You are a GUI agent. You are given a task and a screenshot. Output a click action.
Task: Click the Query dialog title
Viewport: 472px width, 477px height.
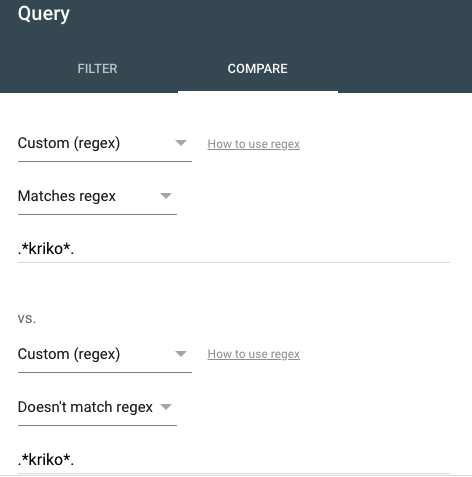coord(44,14)
